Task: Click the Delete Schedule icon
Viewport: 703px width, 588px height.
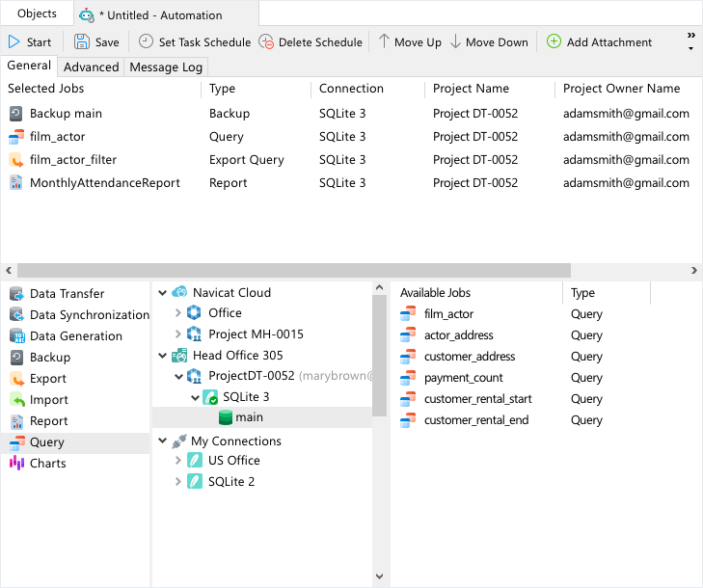Action: click(266, 41)
